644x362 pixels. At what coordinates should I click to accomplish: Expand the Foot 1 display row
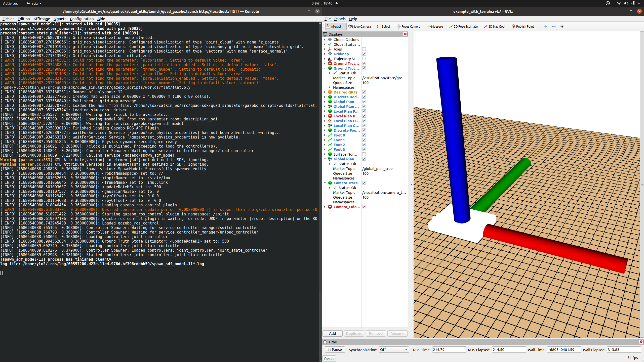click(325, 140)
